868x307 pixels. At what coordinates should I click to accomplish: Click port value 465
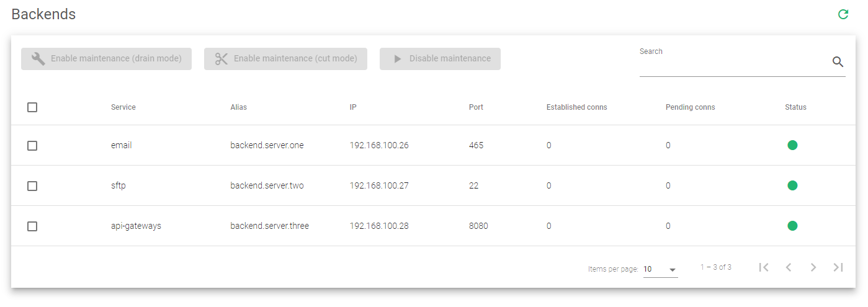coord(476,145)
